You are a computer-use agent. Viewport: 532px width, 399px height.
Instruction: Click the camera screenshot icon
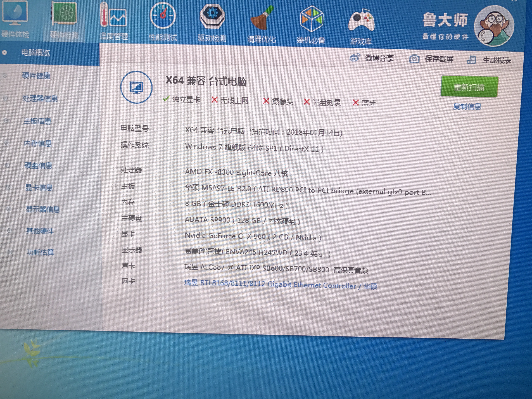[x=414, y=59]
